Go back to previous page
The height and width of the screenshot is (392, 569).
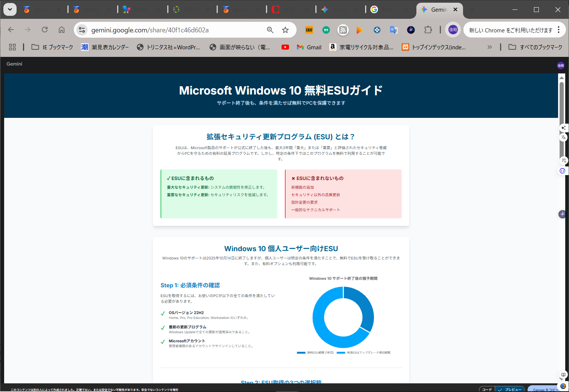click(x=11, y=30)
